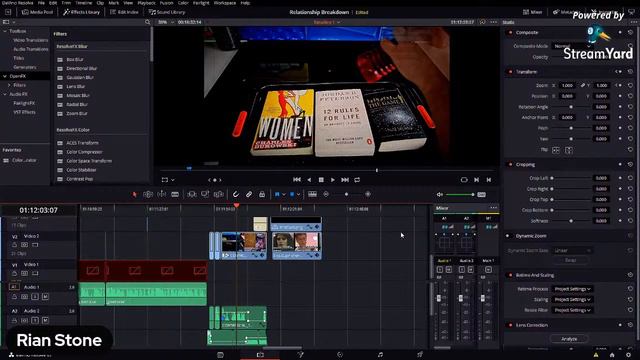The image size is (640, 360).
Task: Click the Project Manager home icon
Action: point(612,355)
